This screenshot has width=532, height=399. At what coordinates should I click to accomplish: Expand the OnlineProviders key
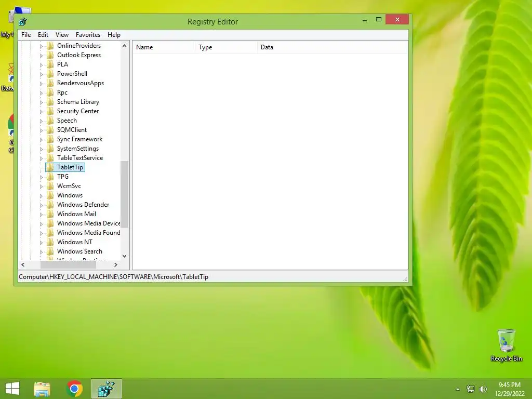pyautogui.click(x=41, y=46)
